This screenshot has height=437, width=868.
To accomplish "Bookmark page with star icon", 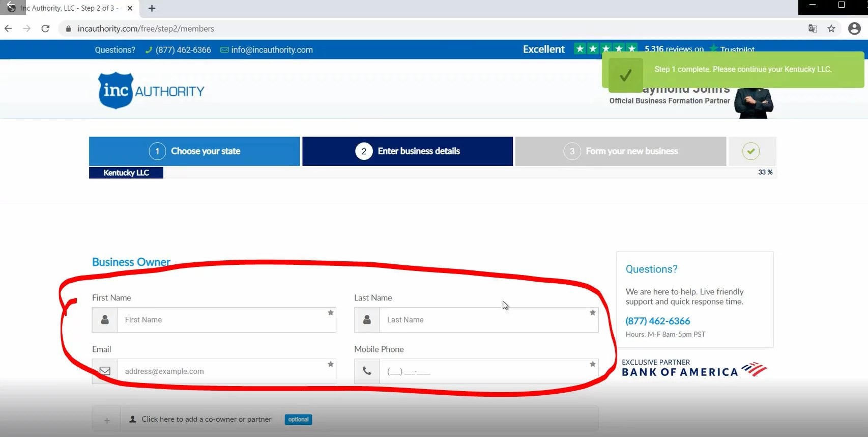I will pos(831,29).
